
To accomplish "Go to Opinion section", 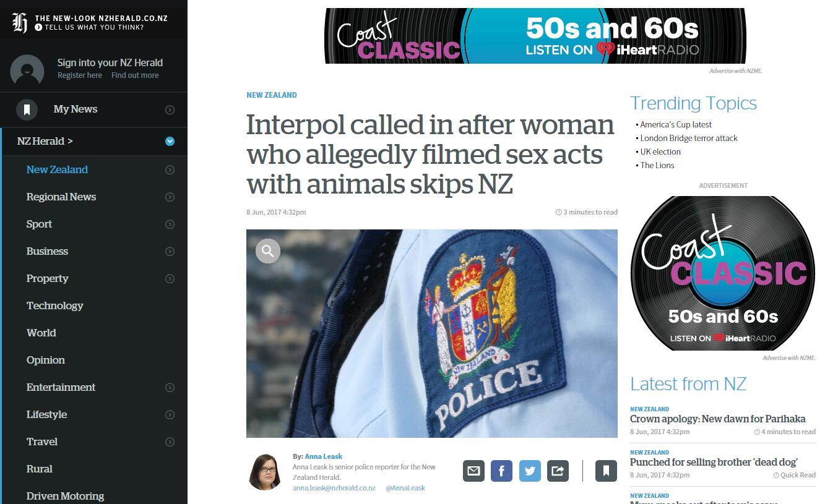I will [46, 360].
